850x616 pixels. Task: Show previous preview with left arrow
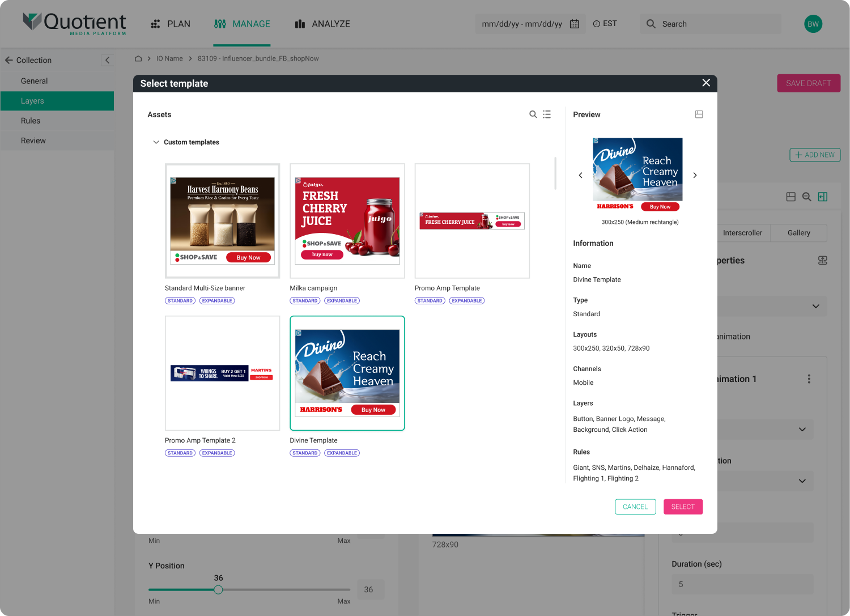[580, 176]
